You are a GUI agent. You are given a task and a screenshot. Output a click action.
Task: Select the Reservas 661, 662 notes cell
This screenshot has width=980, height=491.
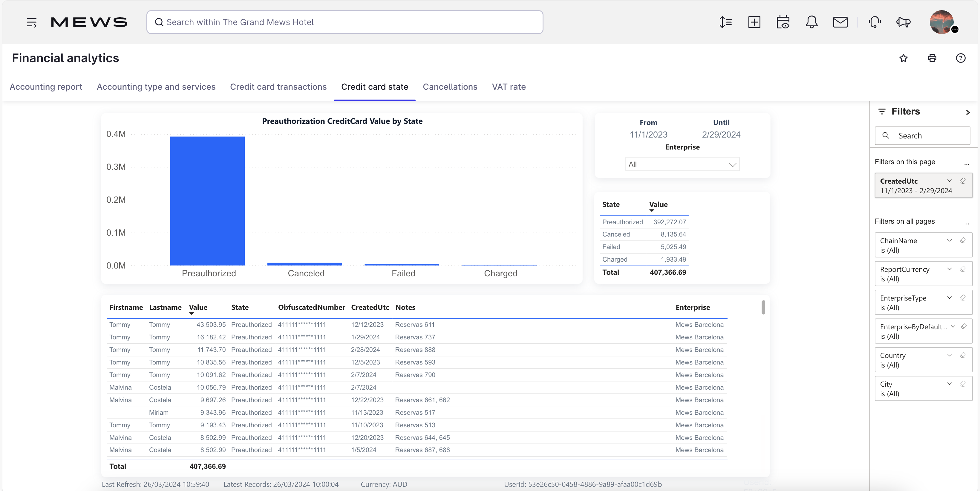pyautogui.click(x=422, y=400)
